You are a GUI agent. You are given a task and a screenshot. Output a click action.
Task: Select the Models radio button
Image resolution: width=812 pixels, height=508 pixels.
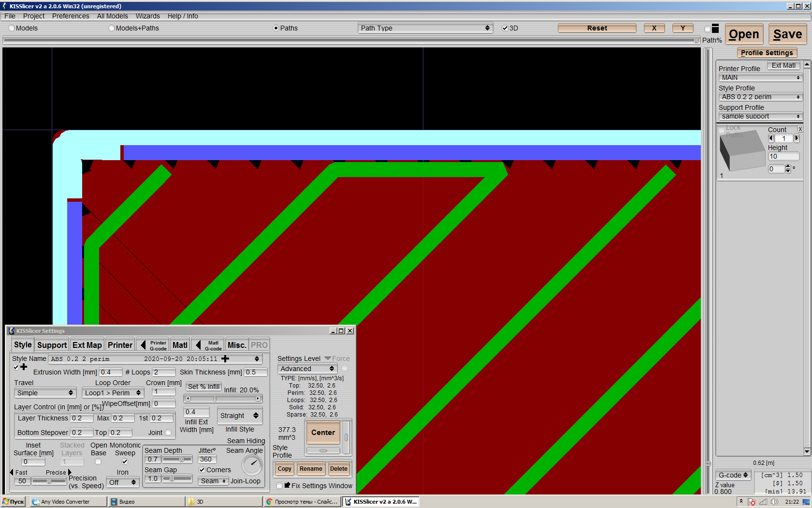tap(12, 28)
